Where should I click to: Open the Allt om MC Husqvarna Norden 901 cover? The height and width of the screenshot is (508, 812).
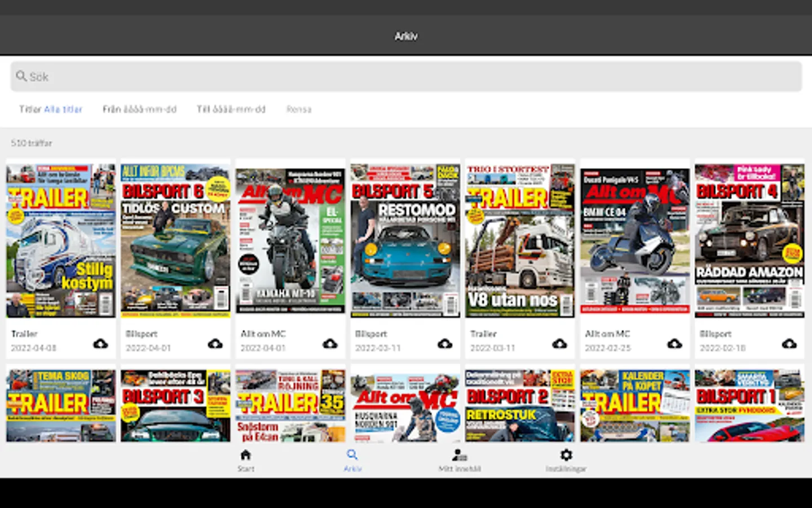(405, 406)
